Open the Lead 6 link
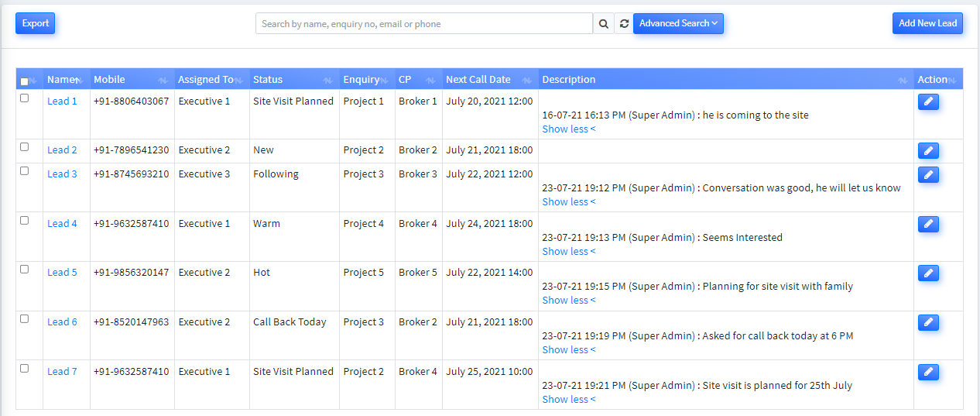Screen dimensions: 980x416 click(62, 322)
